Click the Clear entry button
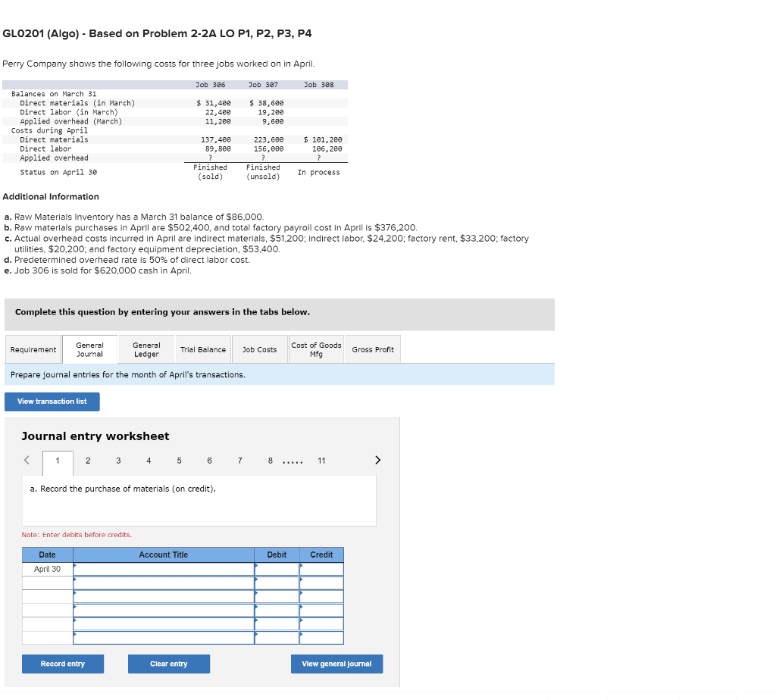Image resolution: width=776 pixels, height=700 pixels. click(169, 664)
